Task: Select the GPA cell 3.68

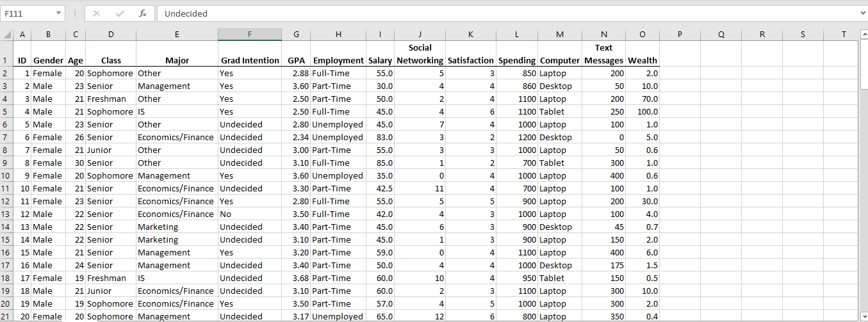Action: point(296,278)
